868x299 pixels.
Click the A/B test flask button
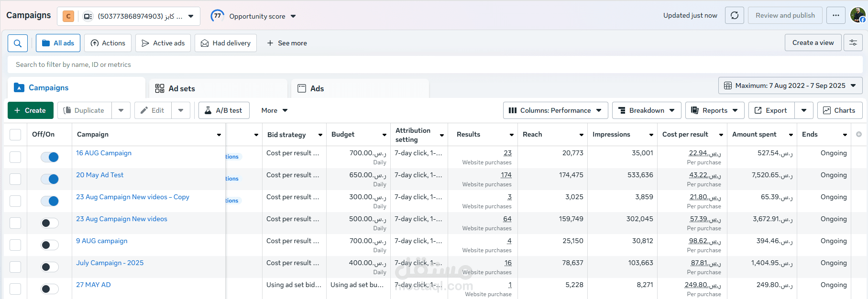point(224,110)
